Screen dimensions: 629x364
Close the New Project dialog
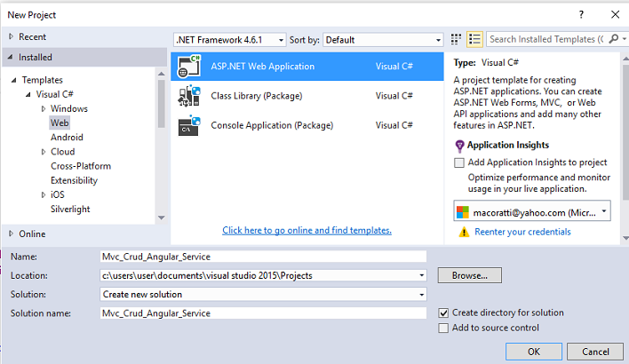point(615,15)
